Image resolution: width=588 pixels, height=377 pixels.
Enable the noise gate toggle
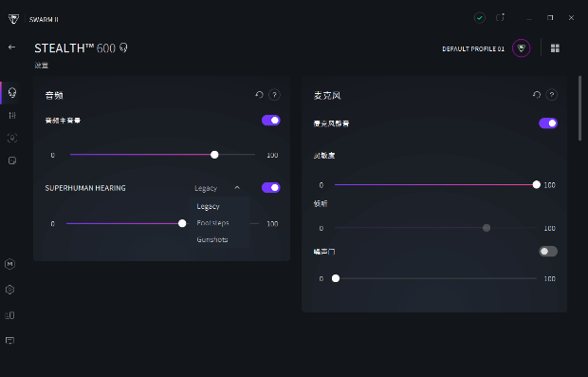548,252
